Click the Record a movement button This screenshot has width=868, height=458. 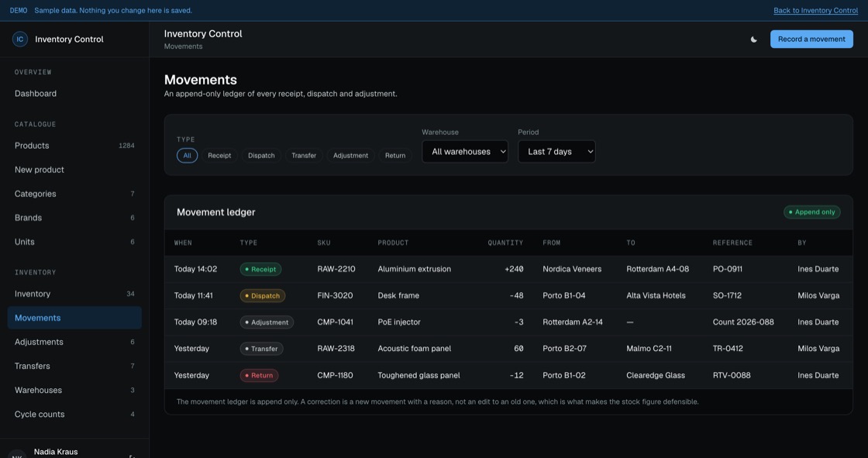point(811,39)
